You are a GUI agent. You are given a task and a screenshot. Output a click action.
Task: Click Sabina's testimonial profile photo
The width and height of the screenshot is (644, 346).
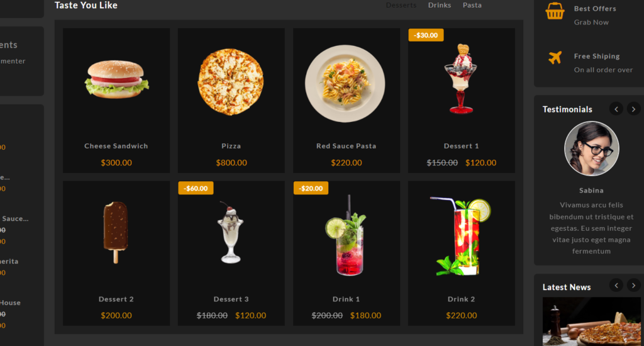(x=591, y=148)
